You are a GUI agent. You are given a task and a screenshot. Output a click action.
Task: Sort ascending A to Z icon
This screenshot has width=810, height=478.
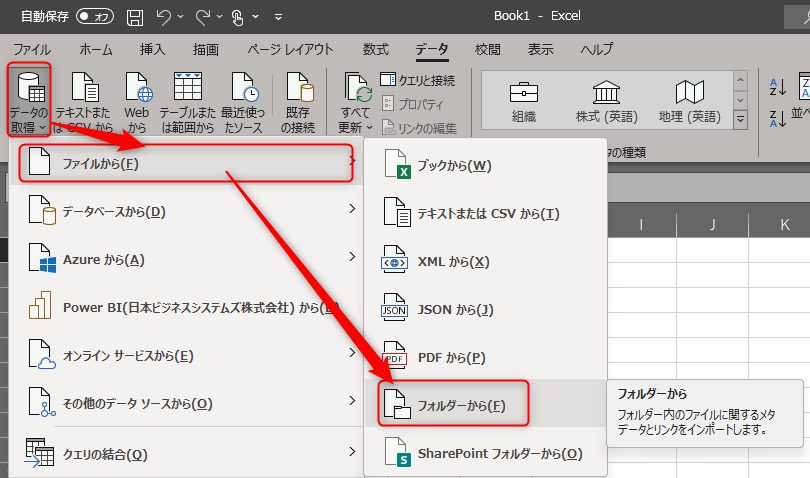(x=777, y=87)
